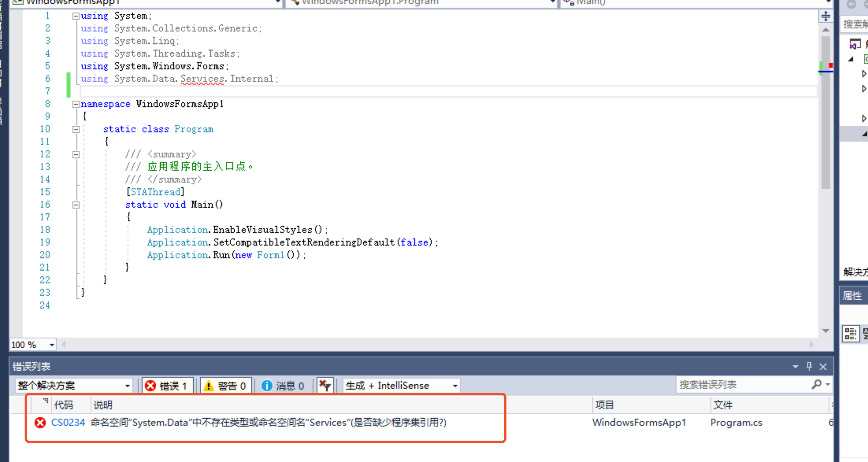Screen dimensions: 868x462
Task: Open the 100 % zoom dropdown
Action: click(x=52, y=345)
